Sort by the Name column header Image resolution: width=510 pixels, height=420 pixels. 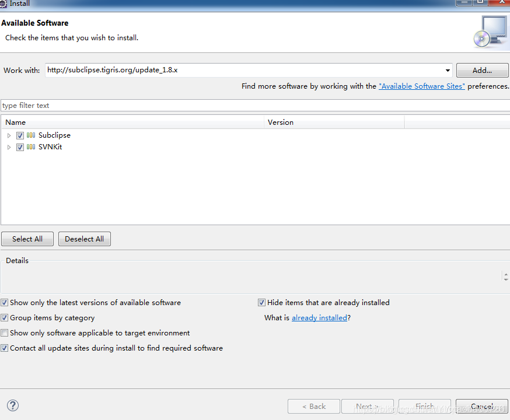click(132, 123)
